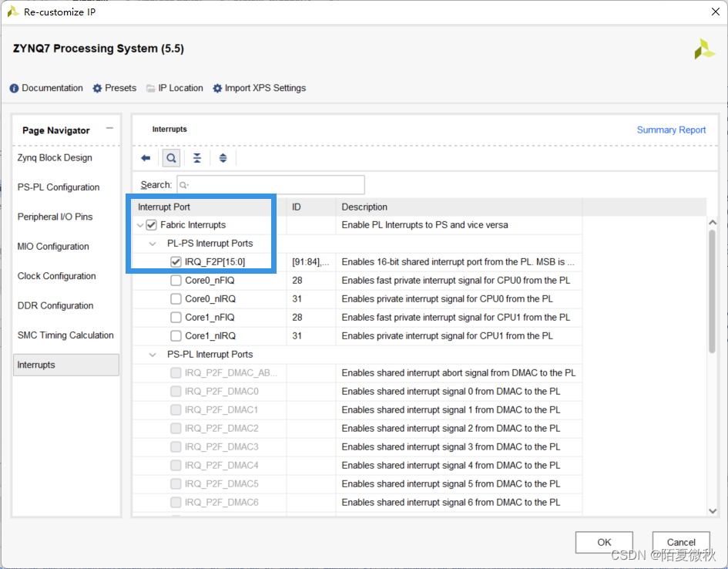Toggle the search magnifier toolbar icon
728x569 pixels.
tap(171, 158)
